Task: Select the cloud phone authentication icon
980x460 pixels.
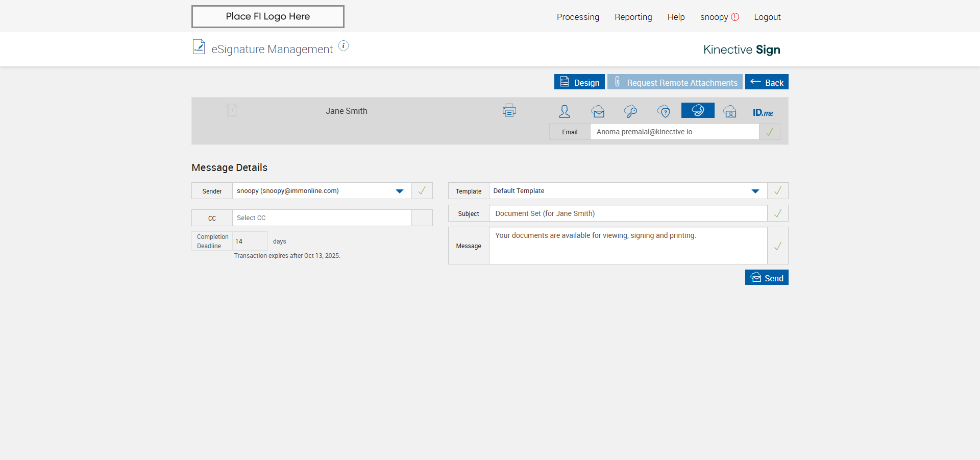Action: point(698,110)
